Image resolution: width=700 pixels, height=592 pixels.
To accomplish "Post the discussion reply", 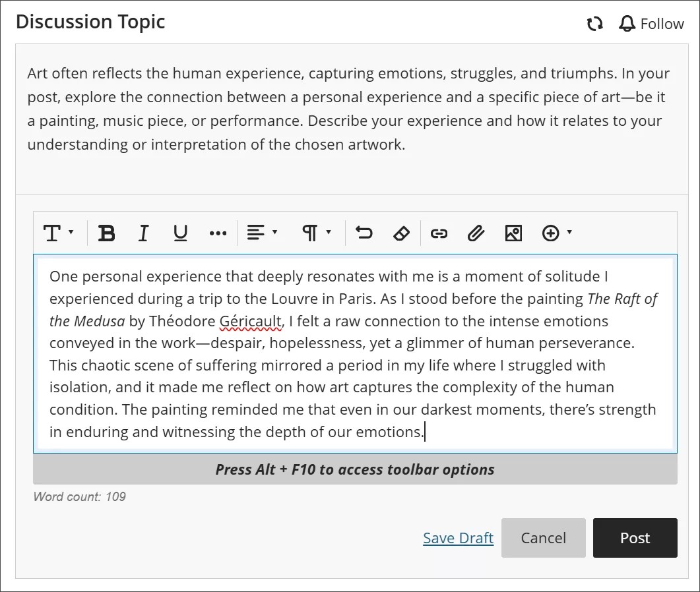I will point(635,538).
